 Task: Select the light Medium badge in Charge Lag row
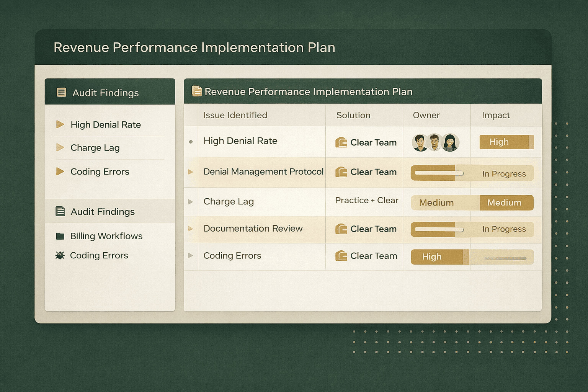coord(445,203)
